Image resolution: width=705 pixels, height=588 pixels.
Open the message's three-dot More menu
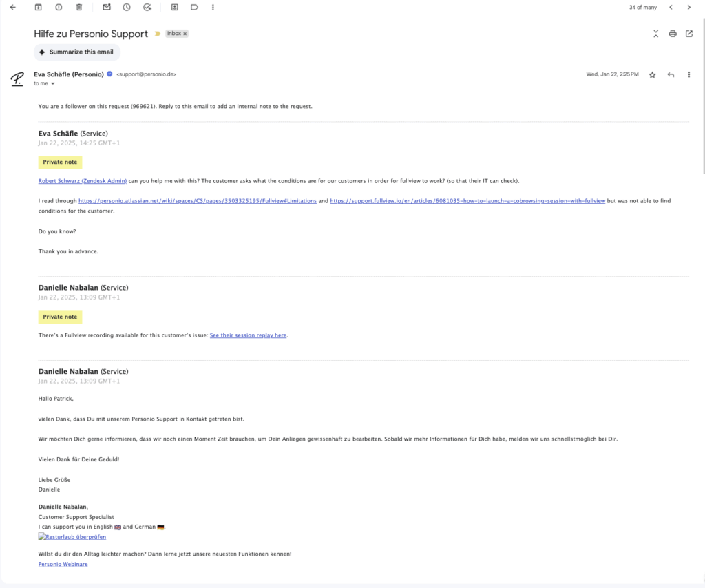689,74
